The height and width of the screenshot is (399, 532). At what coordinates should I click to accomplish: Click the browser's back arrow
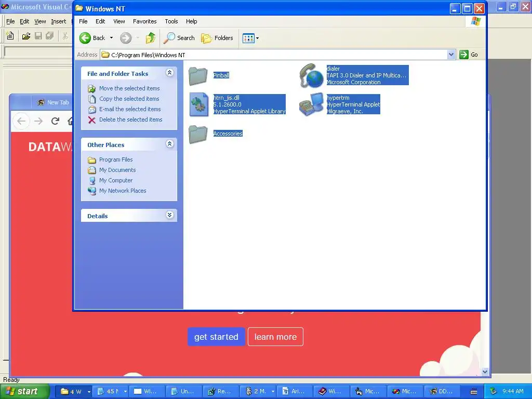21,121
